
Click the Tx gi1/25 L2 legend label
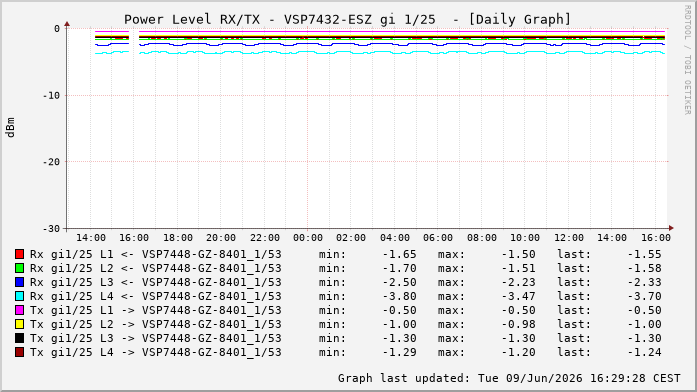[156, 324]
